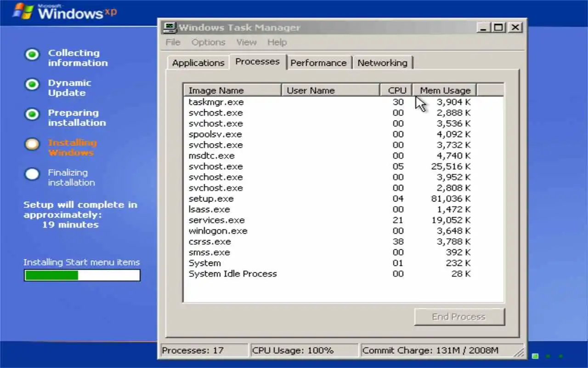
Task: Click the Windows XP logo
Action: click(x=64, y=11)
